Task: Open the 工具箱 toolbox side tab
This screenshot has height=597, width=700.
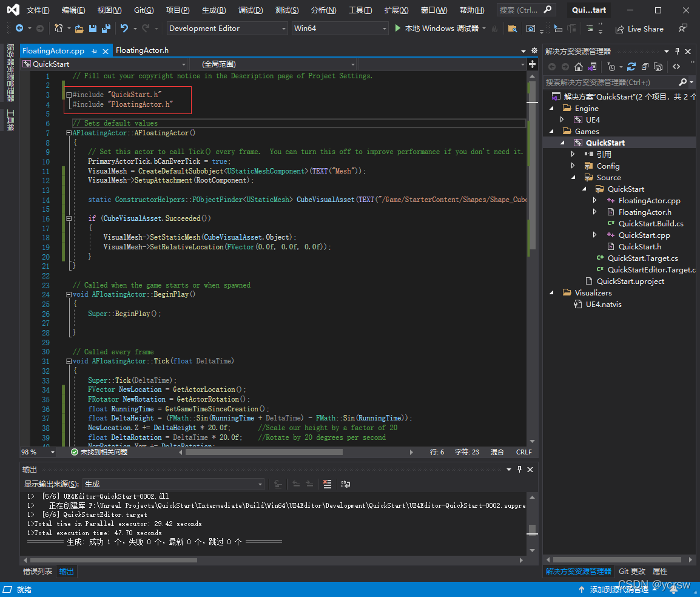Action: (x=10, y=120)
